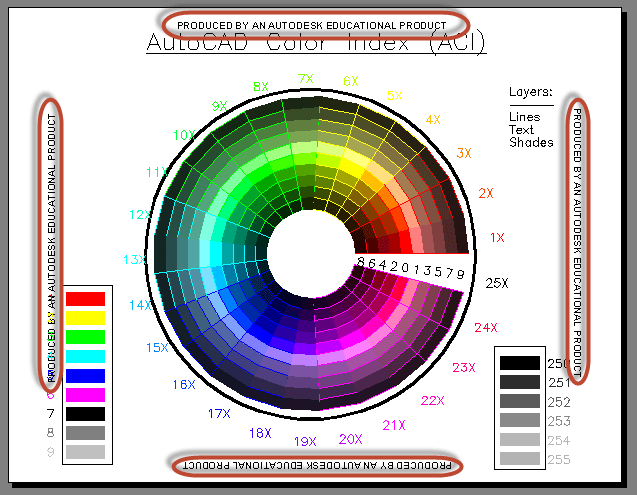Click the gray swatch labeled 253
637x495 pixels.
coord(520,420)
